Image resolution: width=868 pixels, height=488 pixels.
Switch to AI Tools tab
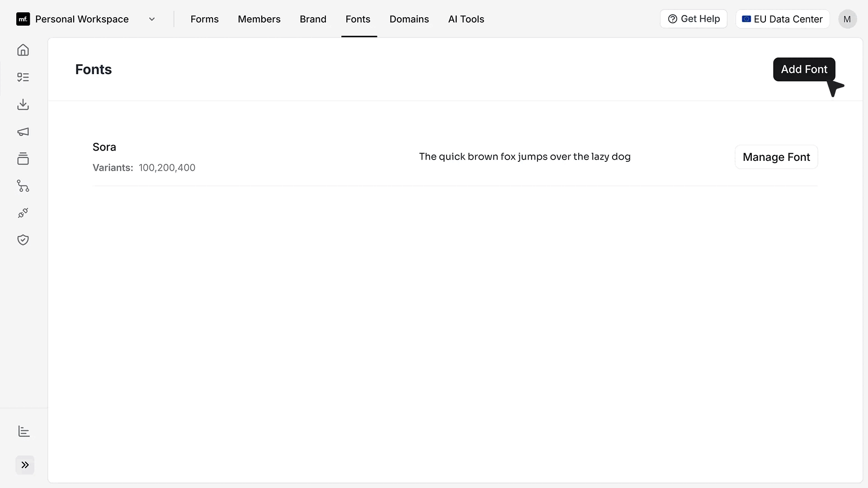tap(466, 19)
